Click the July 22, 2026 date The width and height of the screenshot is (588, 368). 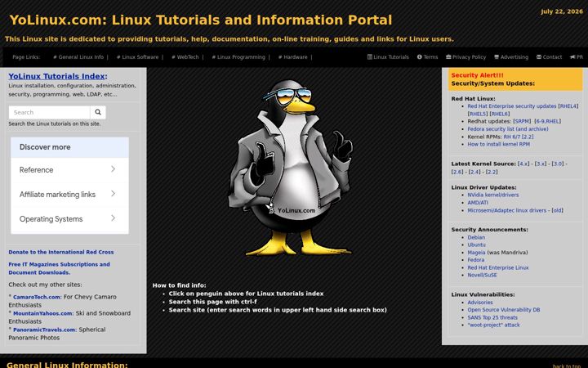coord(562,11)
